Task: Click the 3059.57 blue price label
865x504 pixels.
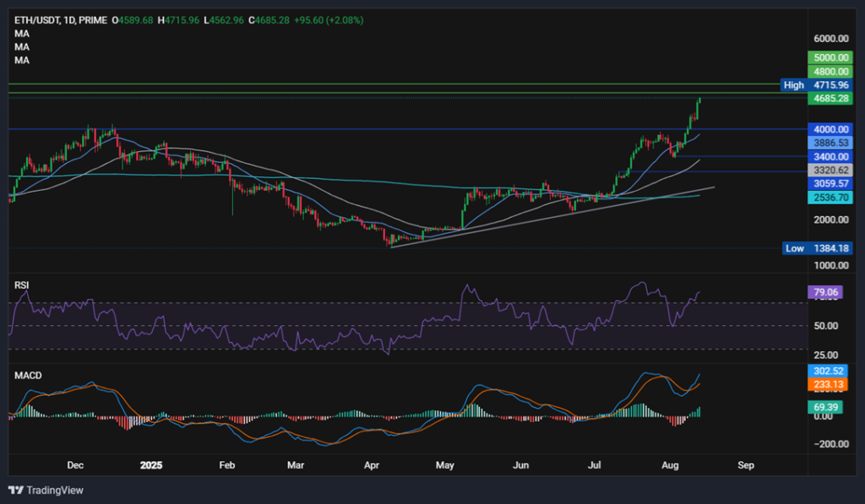Action: pos(830,184)
